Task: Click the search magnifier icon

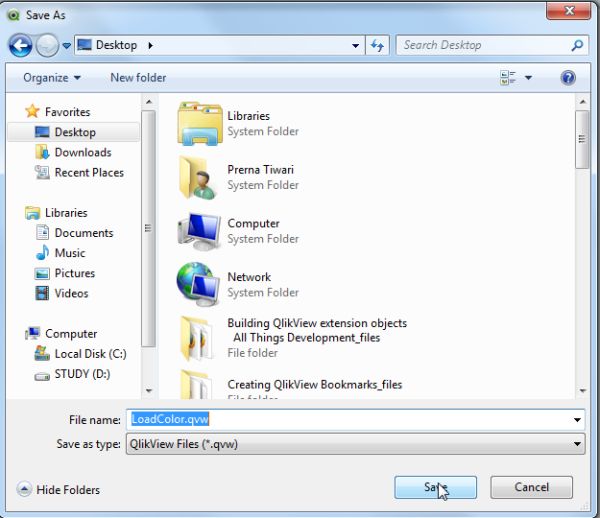Action: 577,46
